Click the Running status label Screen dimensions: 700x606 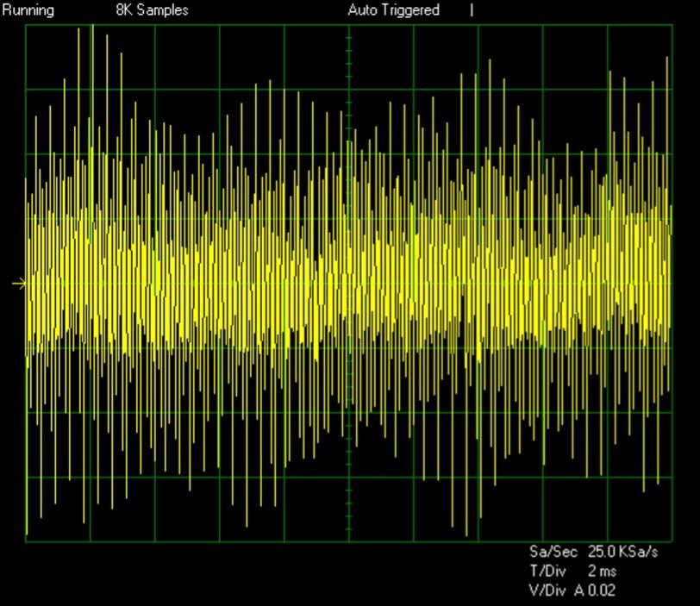tap(28, 10)
